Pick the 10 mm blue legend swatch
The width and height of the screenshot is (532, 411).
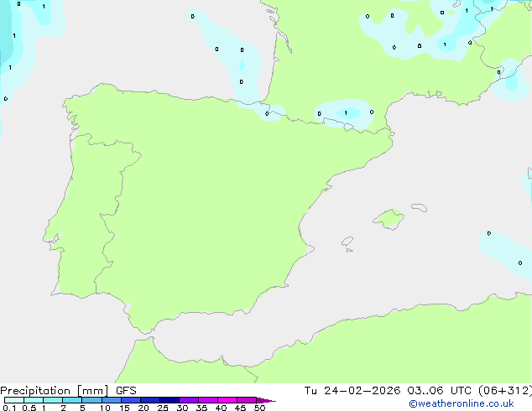tap(112, 400)
